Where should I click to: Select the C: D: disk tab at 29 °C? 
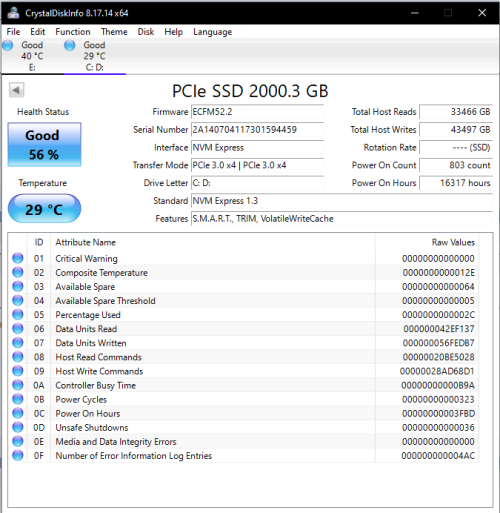[95, 56]
